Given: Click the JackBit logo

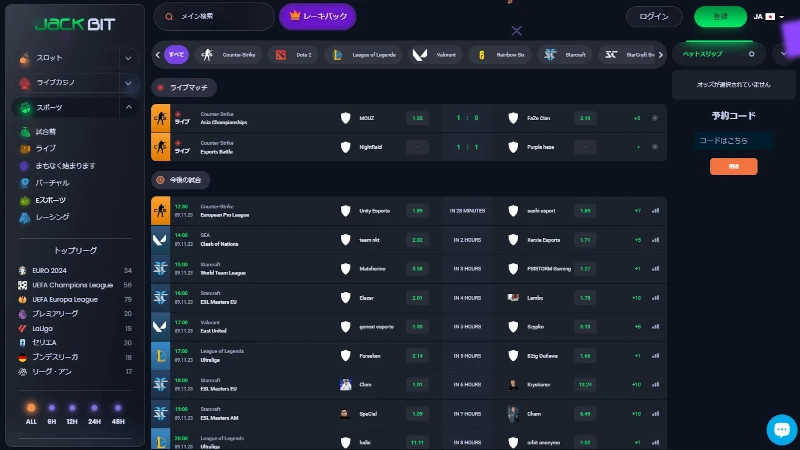Looking at the screenshot, I should (x=75, y=23).
